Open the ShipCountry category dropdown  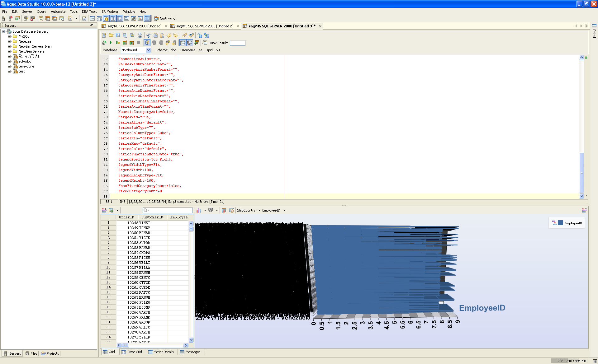point(259,211)
